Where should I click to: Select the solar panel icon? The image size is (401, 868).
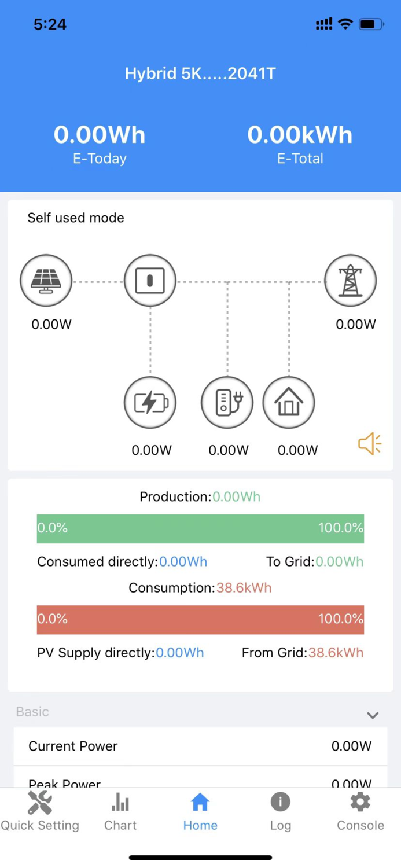coord(46,280)
